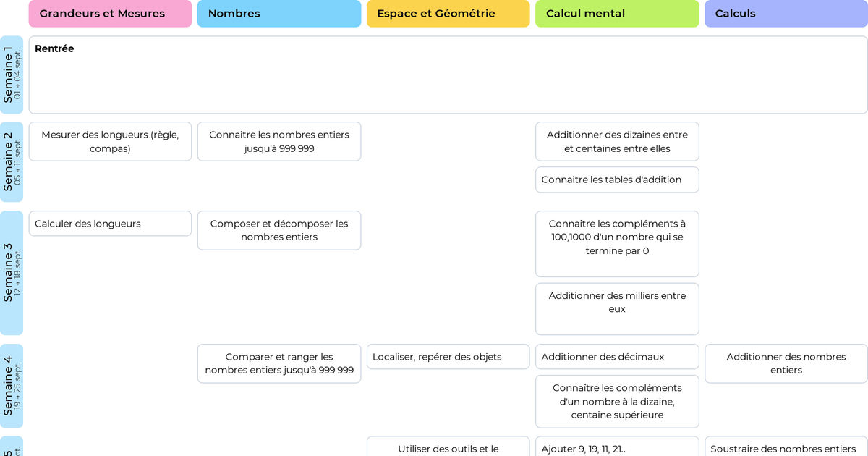868x456 pixels.
Task: Click the Connaitre les nombres entiers card
Action: point(278,141)
